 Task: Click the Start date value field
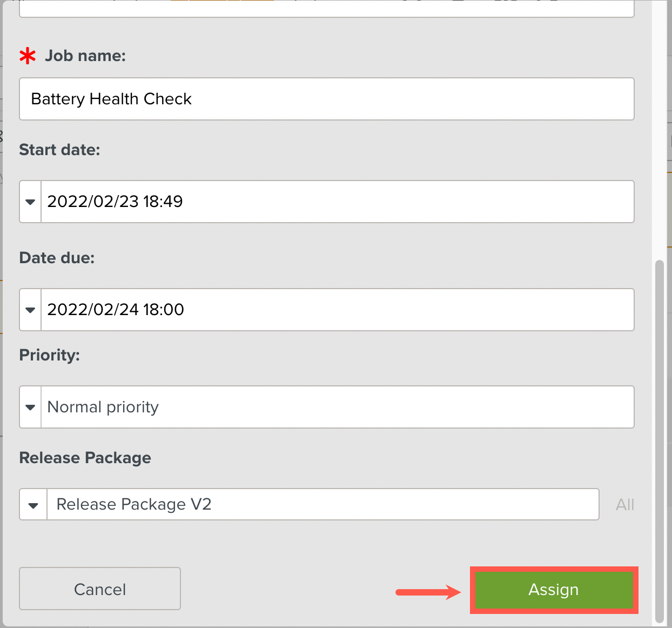coord(337,202)
